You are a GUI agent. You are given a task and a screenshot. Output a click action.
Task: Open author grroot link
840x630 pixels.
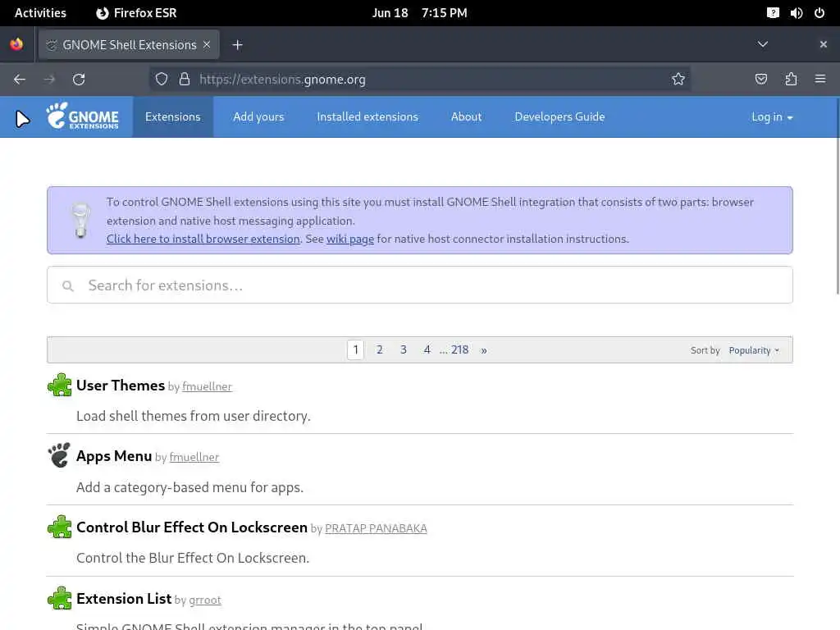tap(204, 600)
